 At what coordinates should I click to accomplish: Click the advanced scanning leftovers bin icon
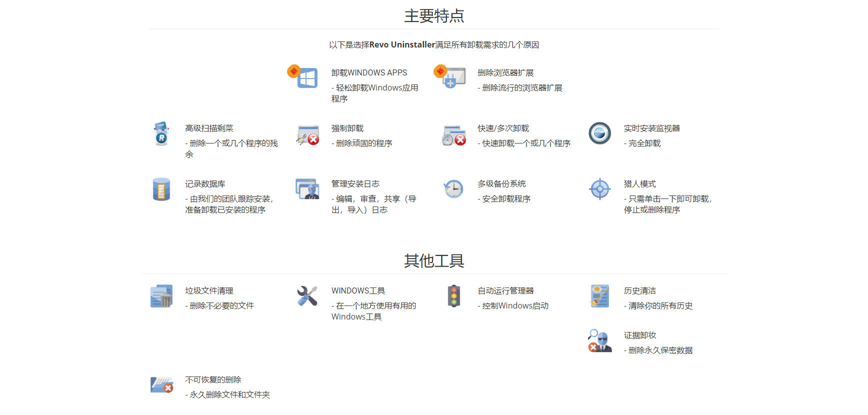161,133
